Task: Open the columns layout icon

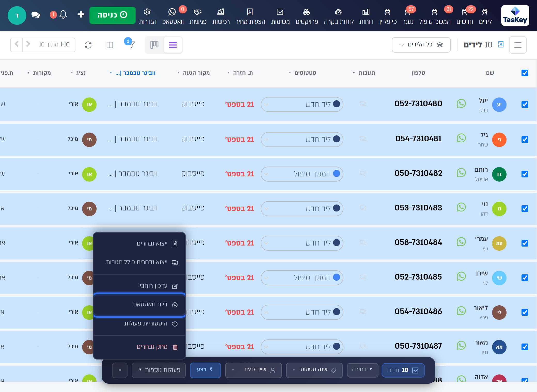Action: point(110,45)
